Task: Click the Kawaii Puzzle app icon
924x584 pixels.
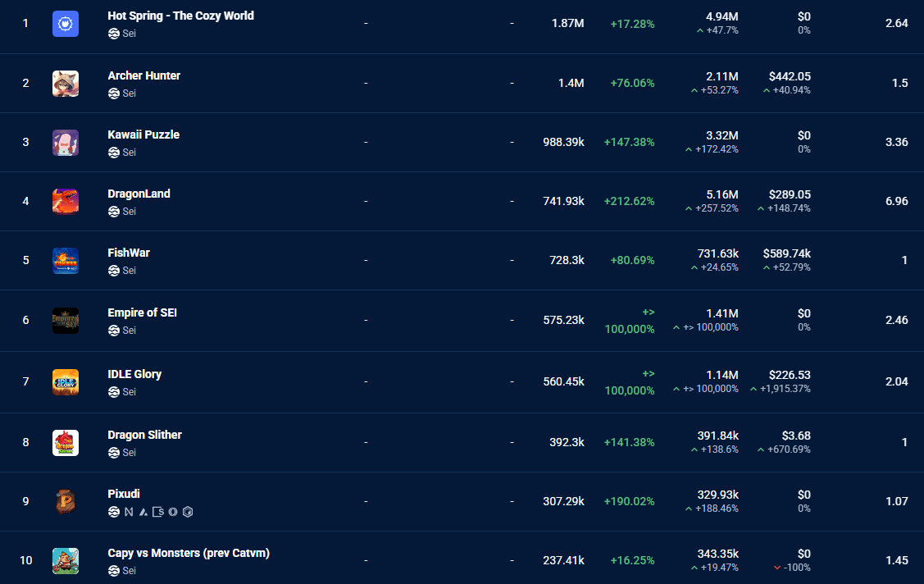Action: coord(66,142)
